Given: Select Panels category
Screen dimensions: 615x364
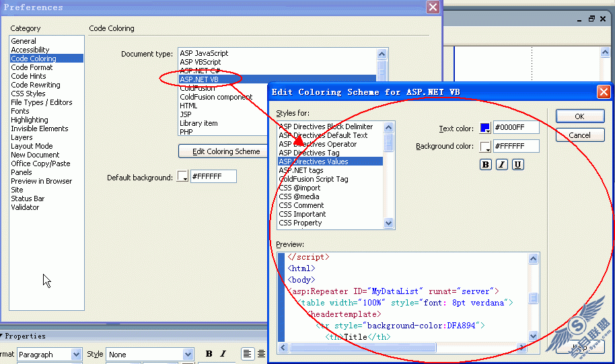Looking at the screenshot, I should (22, 172).
